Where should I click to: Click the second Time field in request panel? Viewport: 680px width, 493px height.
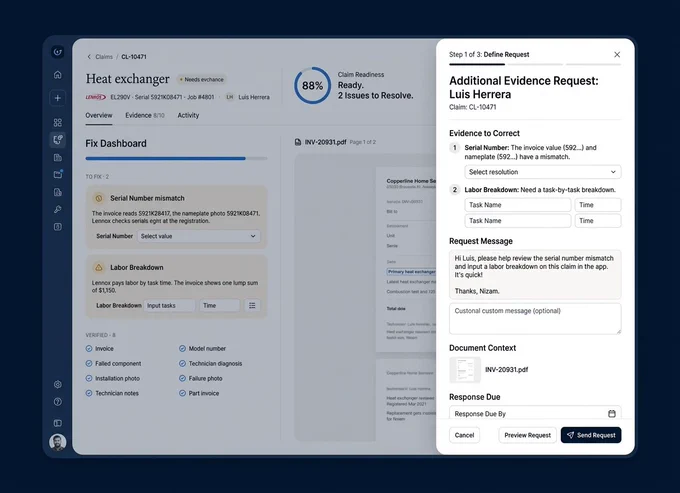(598, 221)
